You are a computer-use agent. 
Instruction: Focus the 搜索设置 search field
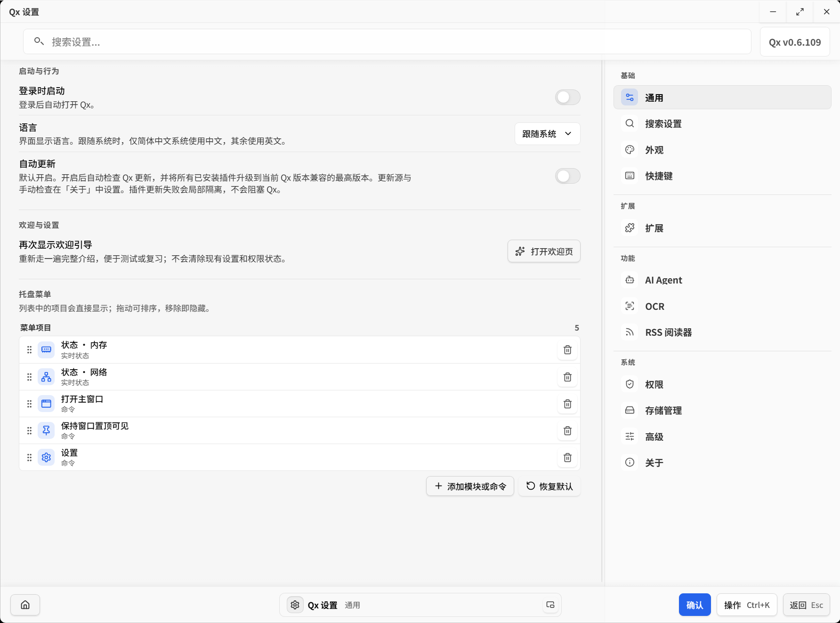[x=387, y=41]
